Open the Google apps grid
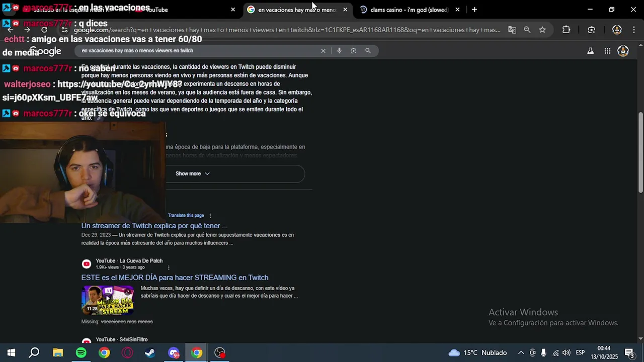644x362 pixels. (607, 51)
